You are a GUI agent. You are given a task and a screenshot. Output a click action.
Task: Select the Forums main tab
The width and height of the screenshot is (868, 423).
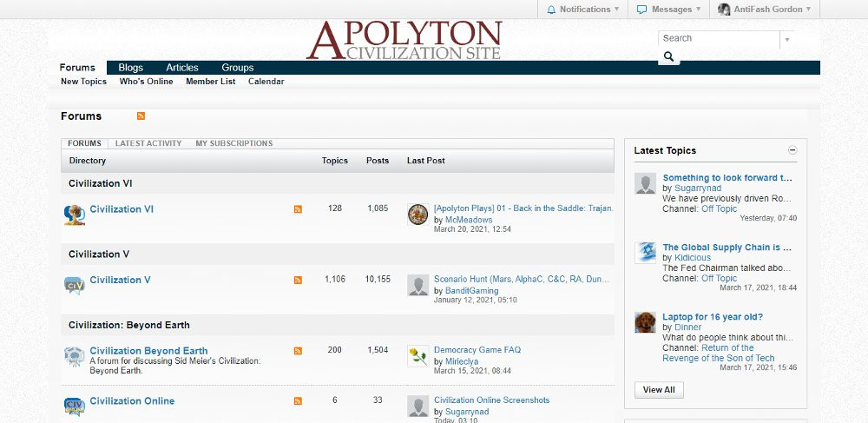(x=77, y=68)
